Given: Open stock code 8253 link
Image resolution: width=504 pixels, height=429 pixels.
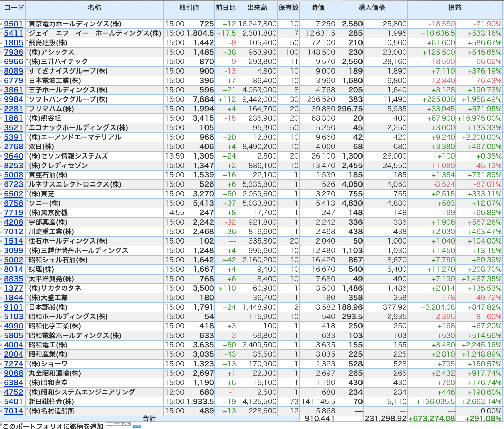Looking at the screenshot, I should tap(13, 166).
